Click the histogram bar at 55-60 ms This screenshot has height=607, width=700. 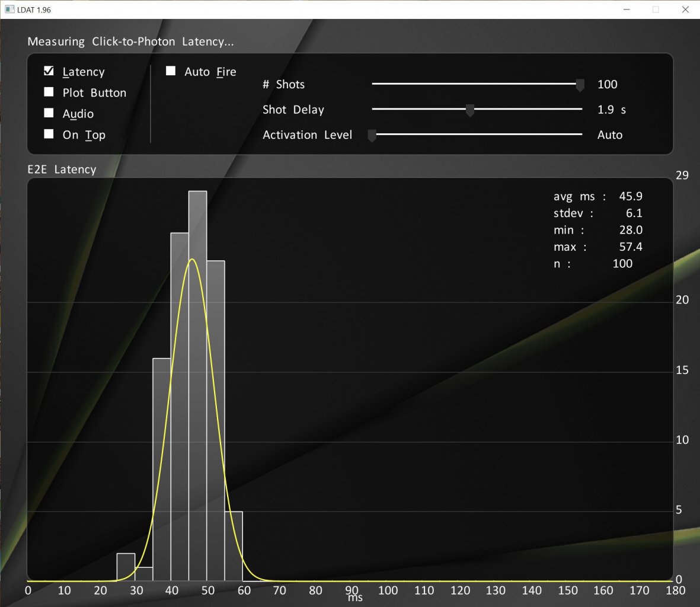coord(234,546)
